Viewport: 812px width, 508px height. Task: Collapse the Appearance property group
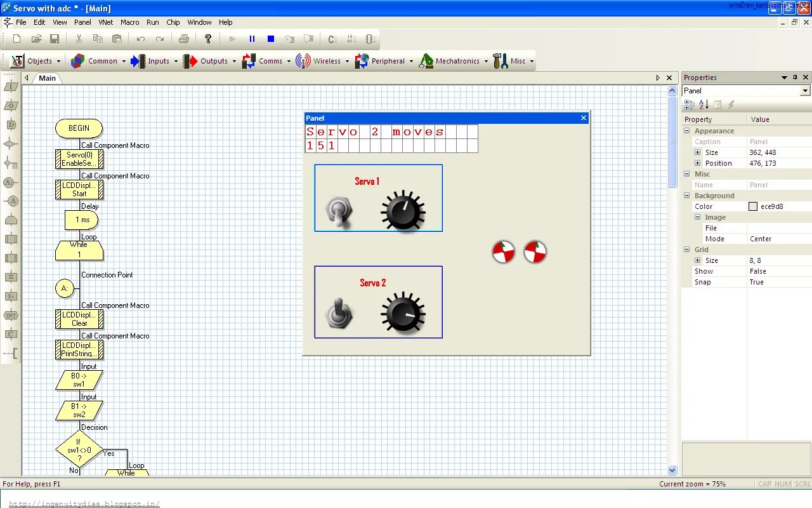[686, 131]
